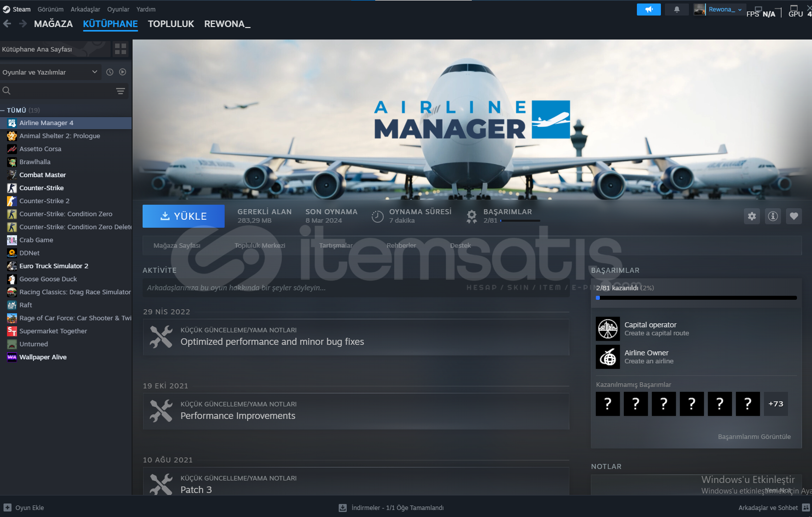
Task: Open game info icon
Action: click(773, 216)
